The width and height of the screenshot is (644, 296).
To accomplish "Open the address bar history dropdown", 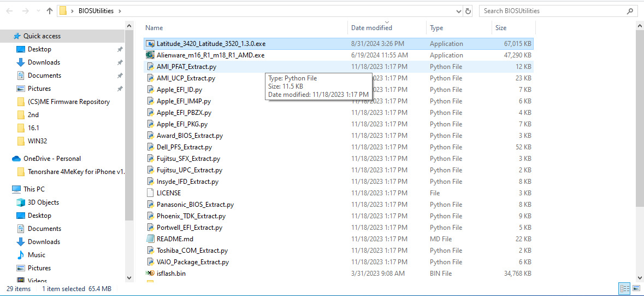I will coord(458,11).
